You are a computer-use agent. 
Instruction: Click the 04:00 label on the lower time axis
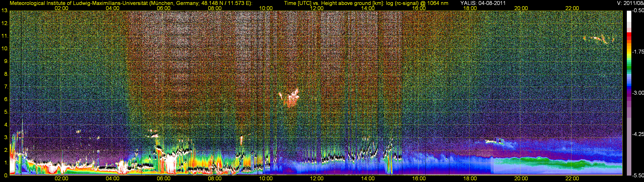point(112,179)
